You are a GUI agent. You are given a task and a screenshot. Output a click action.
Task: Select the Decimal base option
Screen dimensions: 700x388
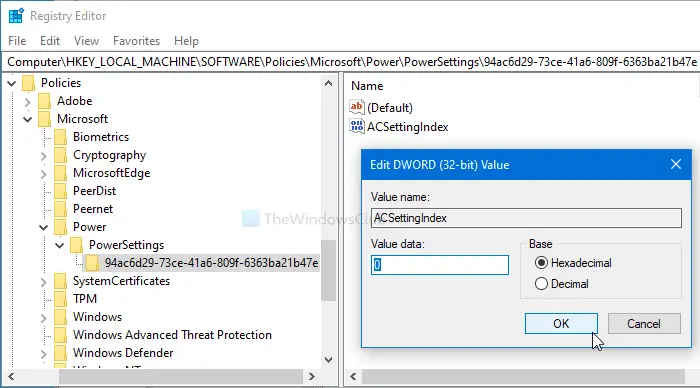(x=541, y=284)
